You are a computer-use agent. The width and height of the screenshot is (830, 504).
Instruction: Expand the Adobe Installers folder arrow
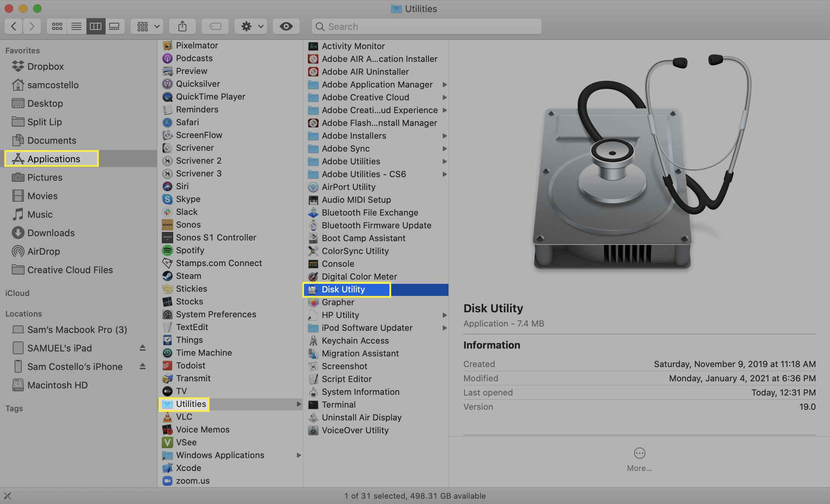click(x=445, y=136)
